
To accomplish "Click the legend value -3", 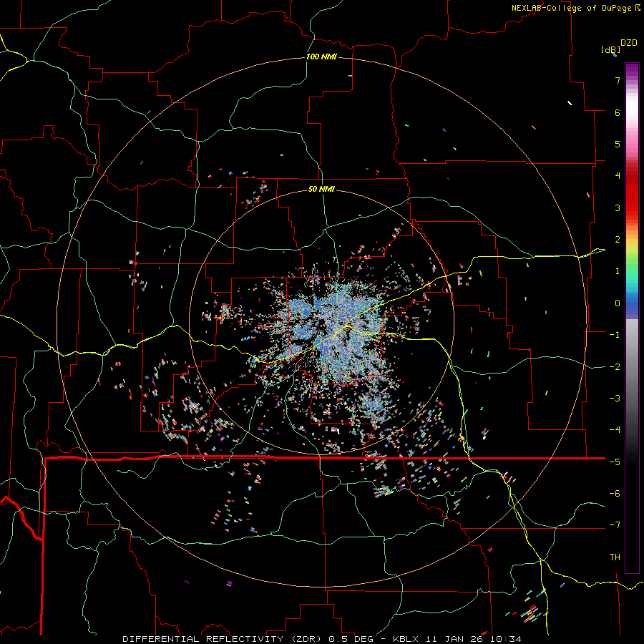I will 615,399.
